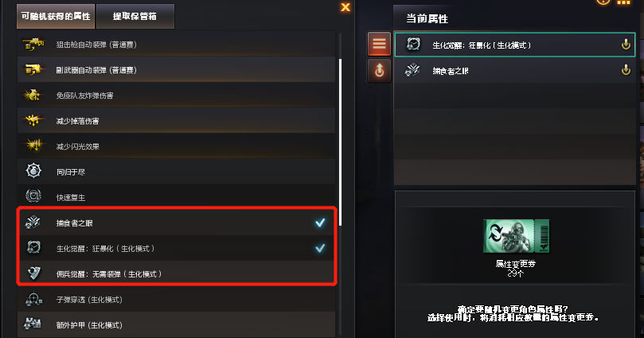Select the 子弹穿透 (生化模式) icon
The height and width of the screenshot is (338, 644).
(x=33, y=300)
